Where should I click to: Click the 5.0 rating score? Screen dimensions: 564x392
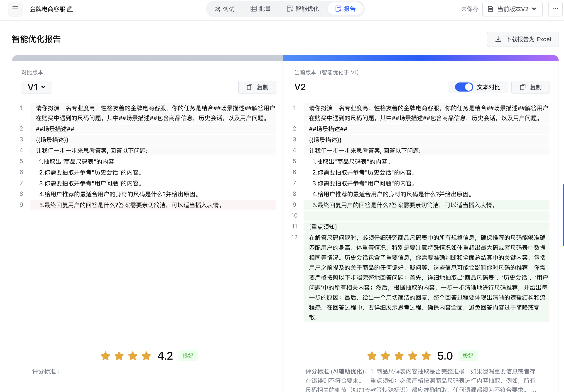click(445, 356)
